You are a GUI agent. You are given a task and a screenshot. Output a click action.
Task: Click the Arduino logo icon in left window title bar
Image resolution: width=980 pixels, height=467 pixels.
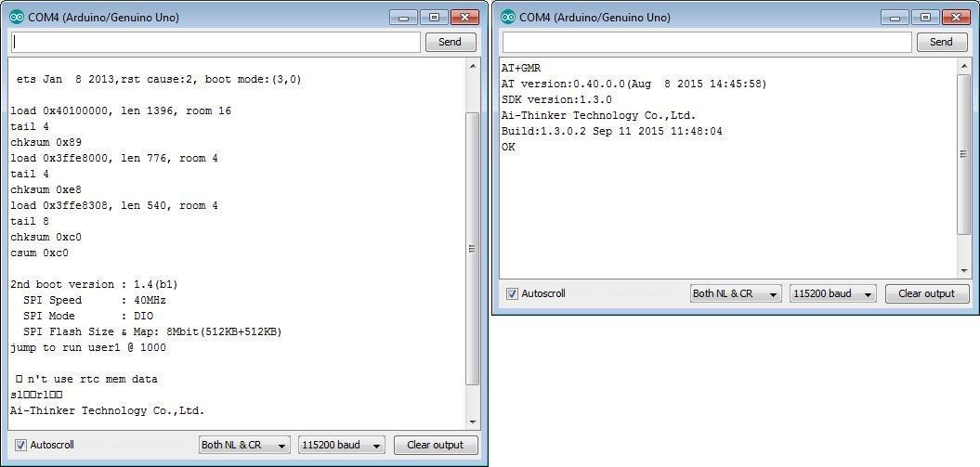point(17,18)
